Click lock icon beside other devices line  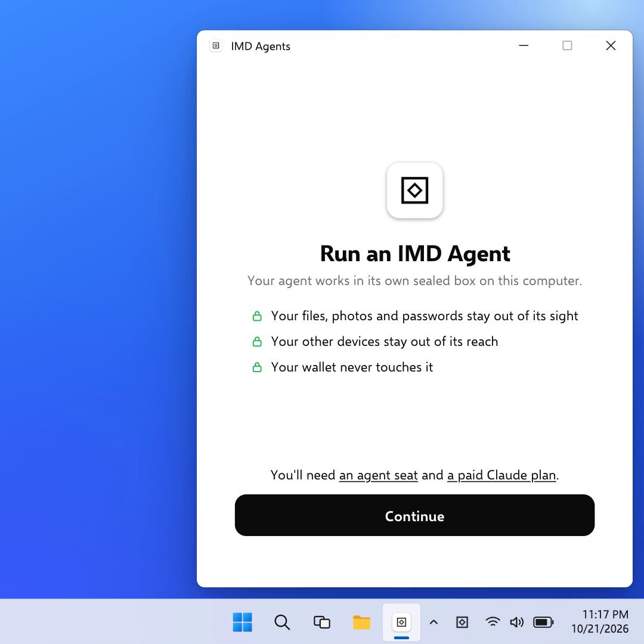coord(257,342)
